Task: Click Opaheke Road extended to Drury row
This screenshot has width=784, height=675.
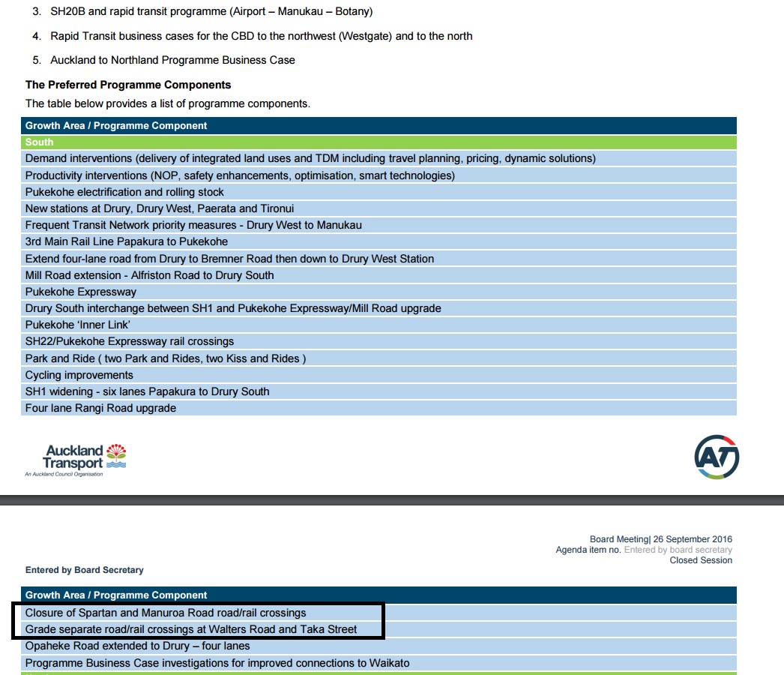Action: pos(137,646)
